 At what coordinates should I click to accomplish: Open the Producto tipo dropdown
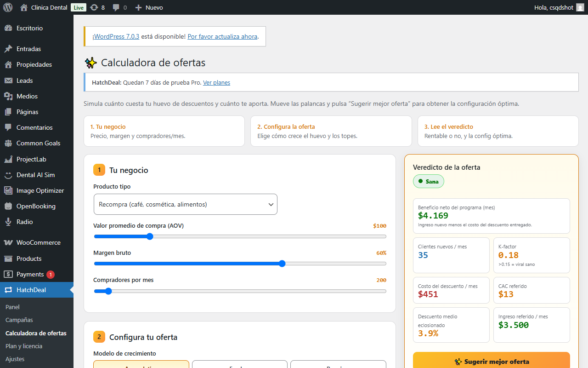pyautogui.click(x=185, y=204)
